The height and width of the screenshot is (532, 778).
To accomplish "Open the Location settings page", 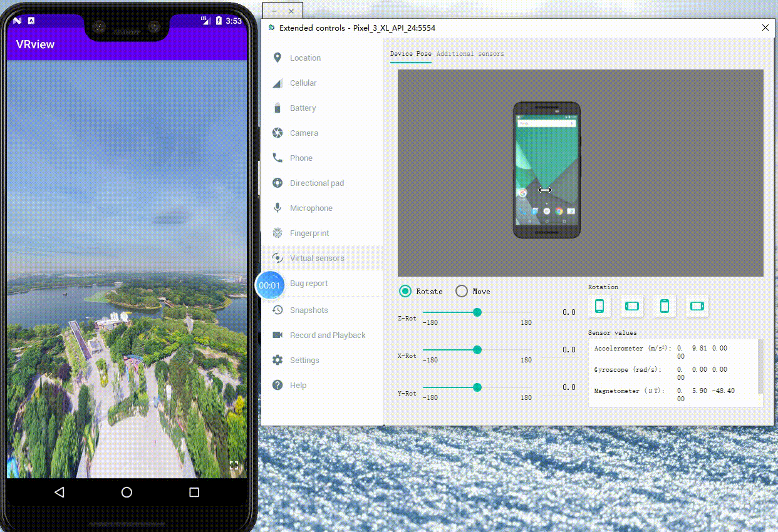I will [321, 58].
